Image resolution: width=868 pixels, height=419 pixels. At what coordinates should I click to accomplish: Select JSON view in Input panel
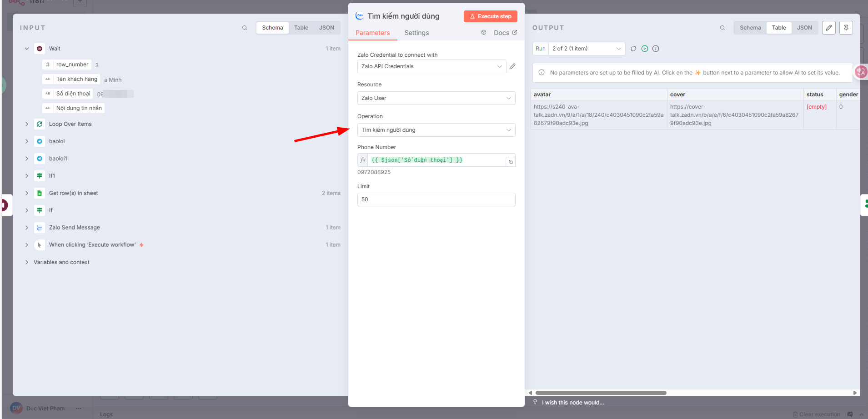[x=326, y=28]
